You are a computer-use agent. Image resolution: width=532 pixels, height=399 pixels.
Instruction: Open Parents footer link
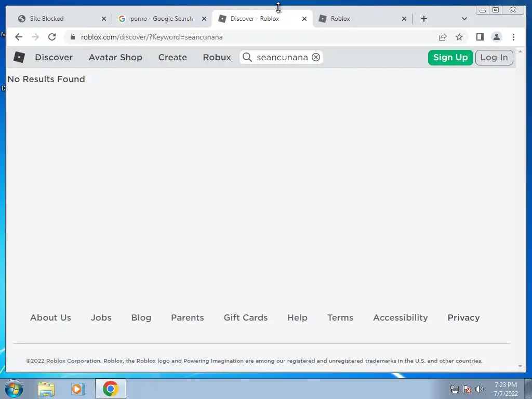(x=187, y=317)
